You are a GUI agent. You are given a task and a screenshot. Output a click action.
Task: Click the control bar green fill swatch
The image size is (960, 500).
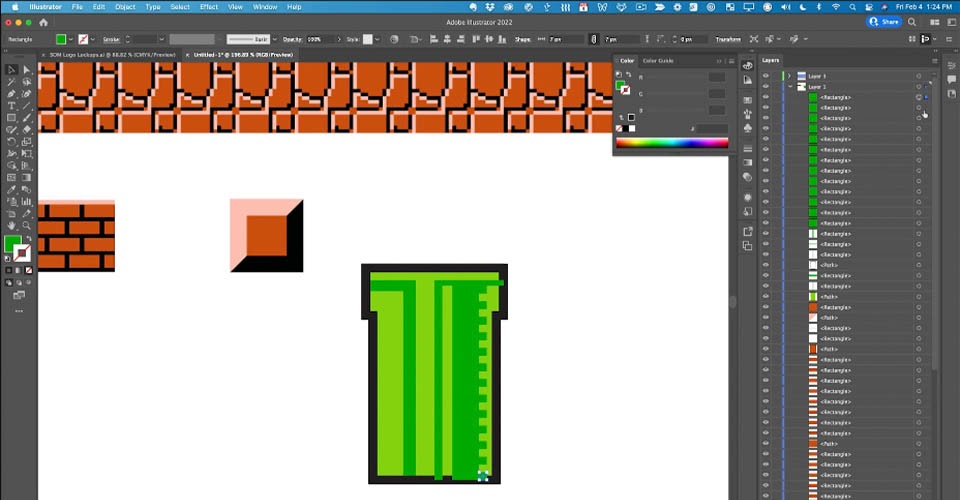pos(61,39)
